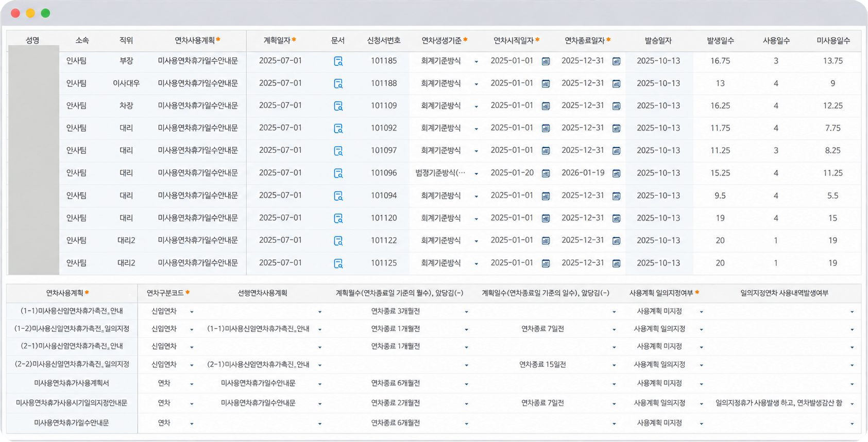Open the calendar beside end date 2026-01-19
Screen dimensions: 868x442
pyautogui.click(x=616, y=173)
